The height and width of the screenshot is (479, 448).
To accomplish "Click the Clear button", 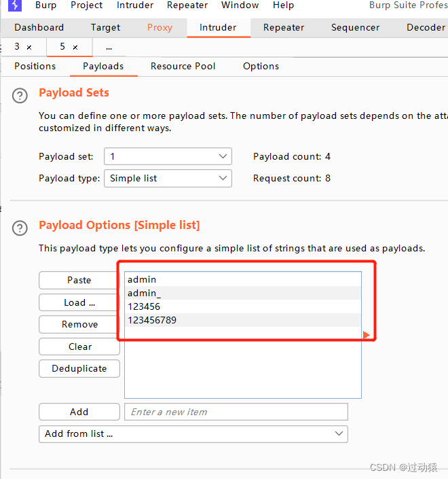I will (x=79, y=347).
